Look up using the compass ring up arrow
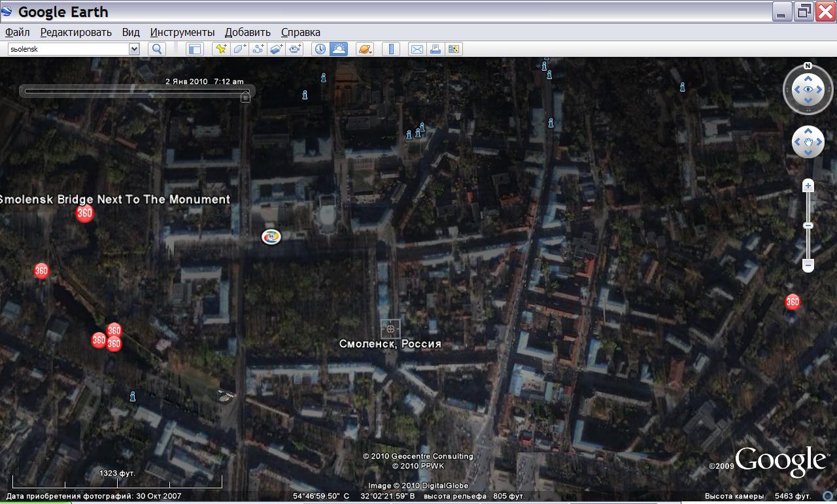This screenshot has height=504, width=837. 808,78
